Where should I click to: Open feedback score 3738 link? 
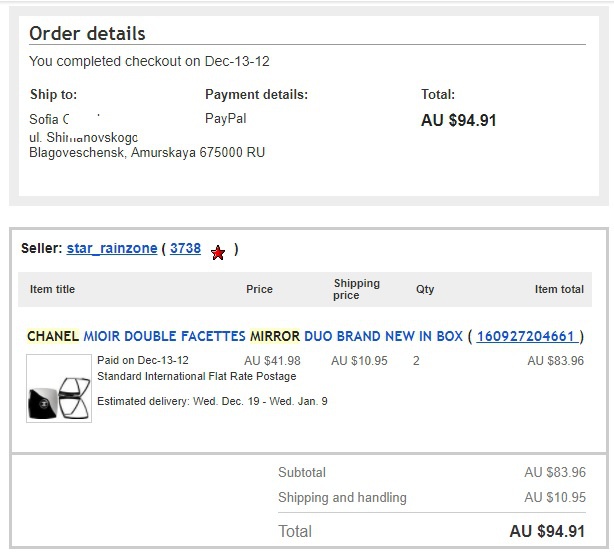coord(186,249)
